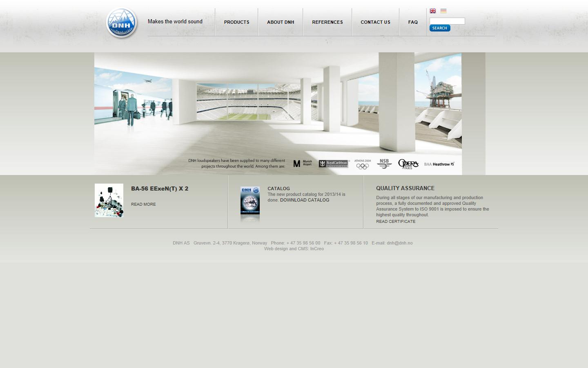Open the Contact Us page

tap(375, 22)
